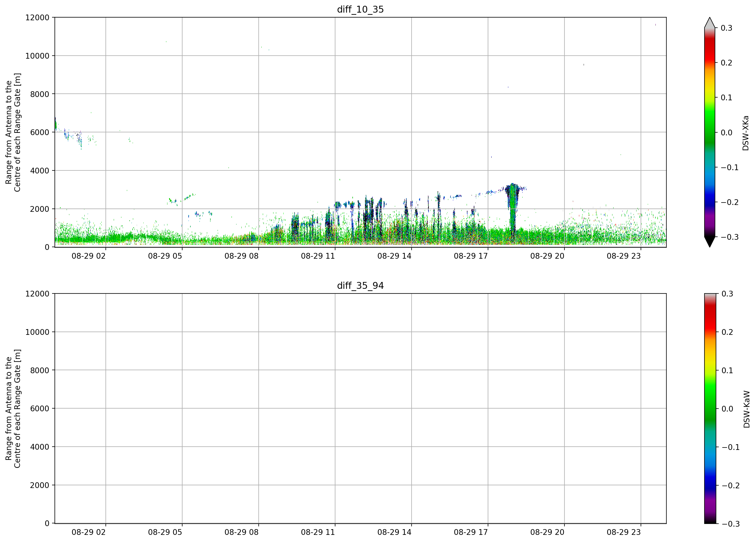Select the DSW-KaW colorbar label
Screen dimensions: 756x542
746,409
